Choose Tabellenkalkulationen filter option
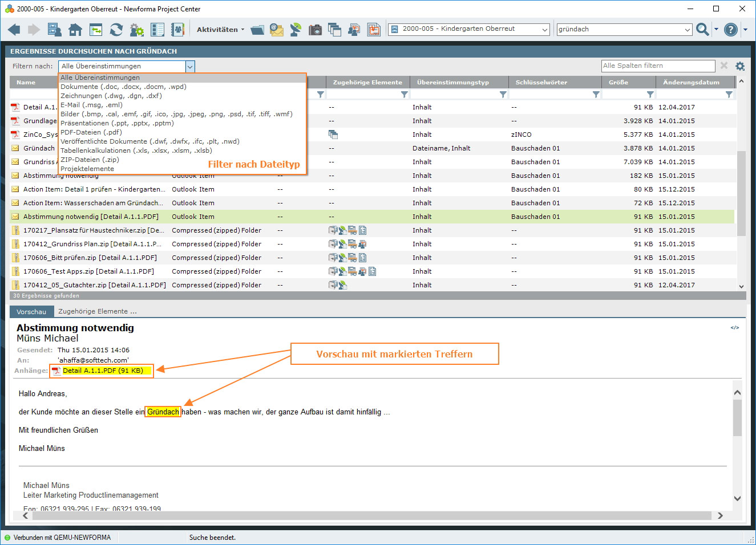Screen dimensions: 756x545 183,151
